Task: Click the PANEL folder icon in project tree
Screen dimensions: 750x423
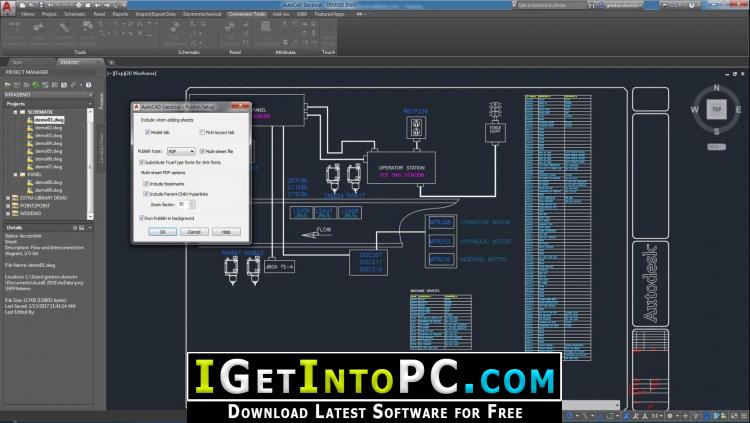Action: tap(22, 175)
